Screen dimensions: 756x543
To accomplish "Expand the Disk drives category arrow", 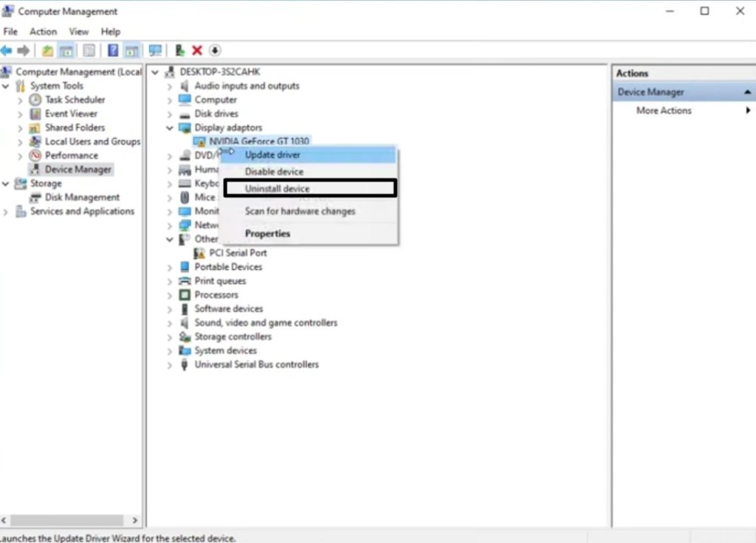I will 169,114.
